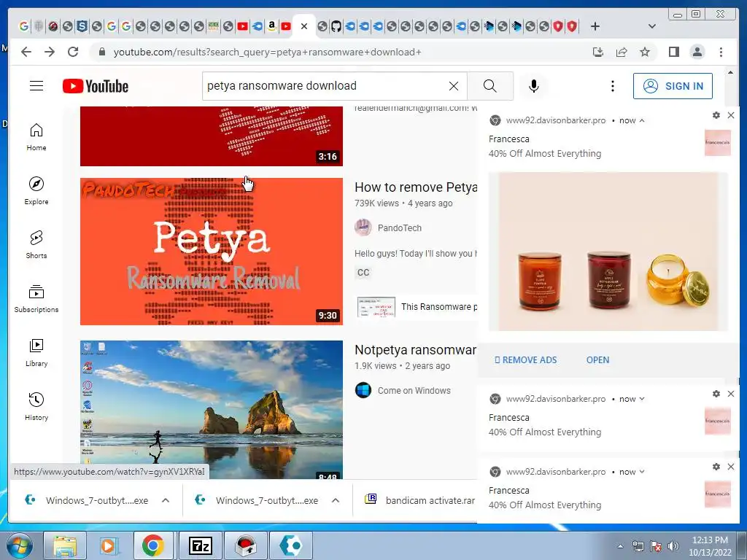Open the Come on Windows channel
Image resolution: width=747 pixels, height=560 pixels.
point(414,391)
